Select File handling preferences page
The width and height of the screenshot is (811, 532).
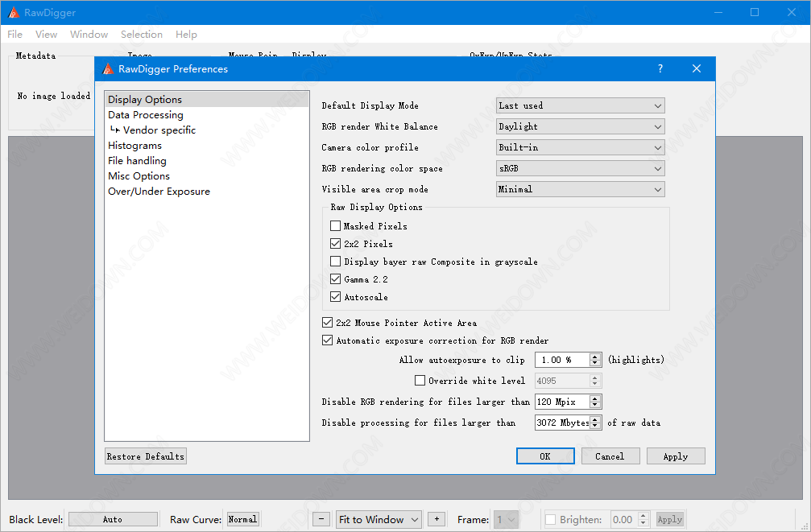207,160
